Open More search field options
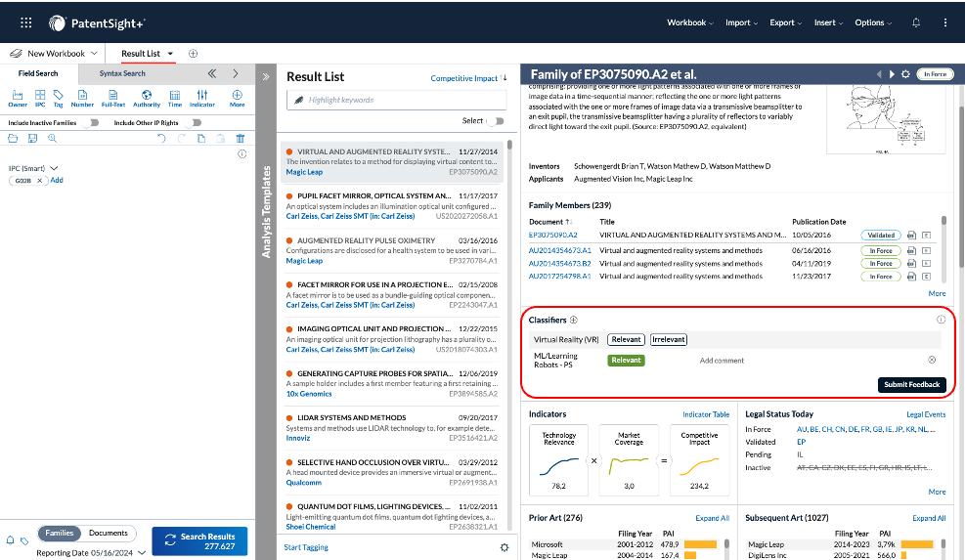This screenshot has width=965, height=560. pyautogui.click(x=237, y=99)
